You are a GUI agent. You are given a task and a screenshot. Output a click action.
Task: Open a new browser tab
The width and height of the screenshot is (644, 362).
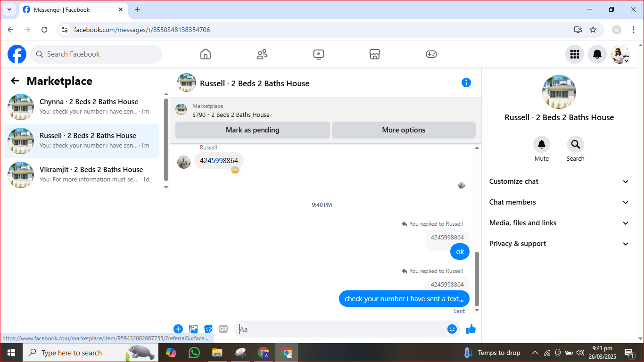tap(138, 9)
